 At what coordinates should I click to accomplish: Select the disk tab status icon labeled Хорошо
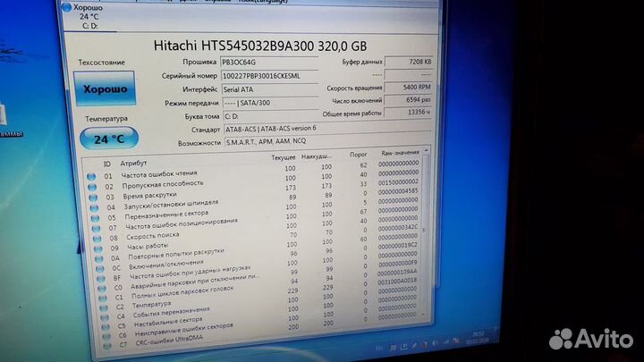pos(66,7)
